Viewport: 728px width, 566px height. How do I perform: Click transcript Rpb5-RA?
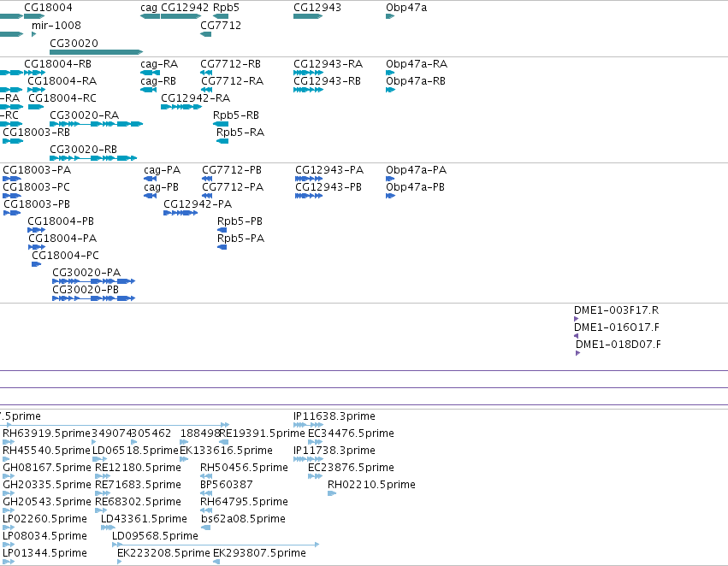click(x=240, y=133)
